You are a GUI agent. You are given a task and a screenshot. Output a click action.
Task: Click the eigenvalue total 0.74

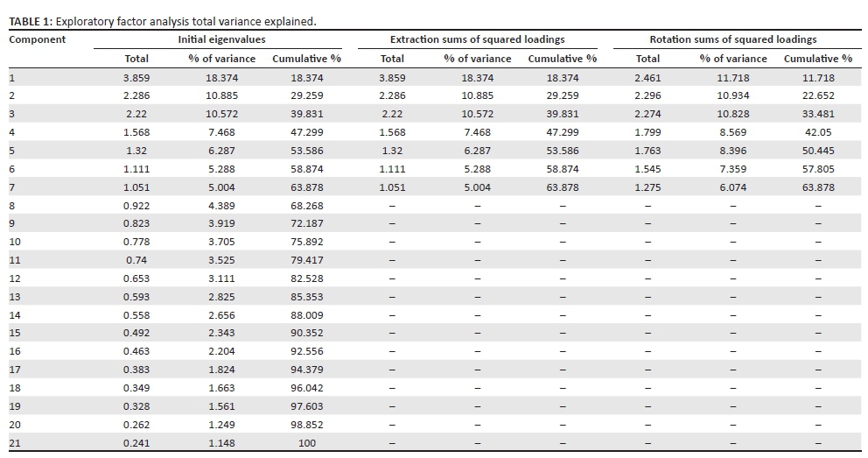(136, 260)
